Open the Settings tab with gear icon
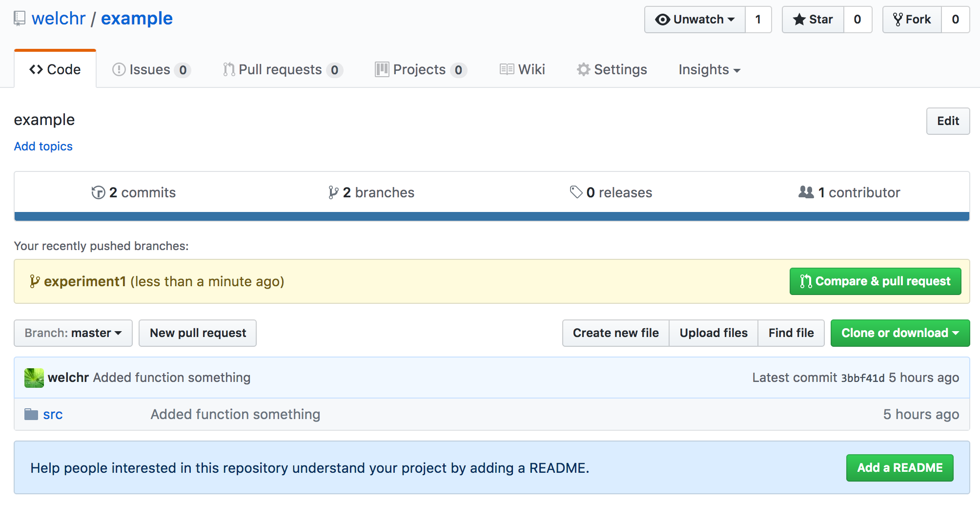This screenshot has width=980, height=506. pyautogui.click(x=612, y=70)
